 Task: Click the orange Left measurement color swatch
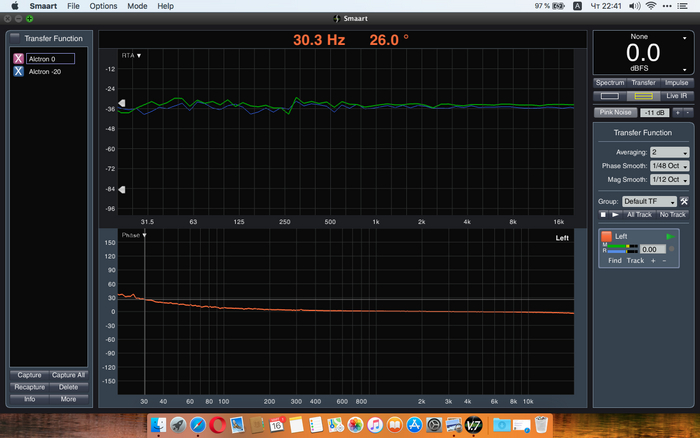606,236
